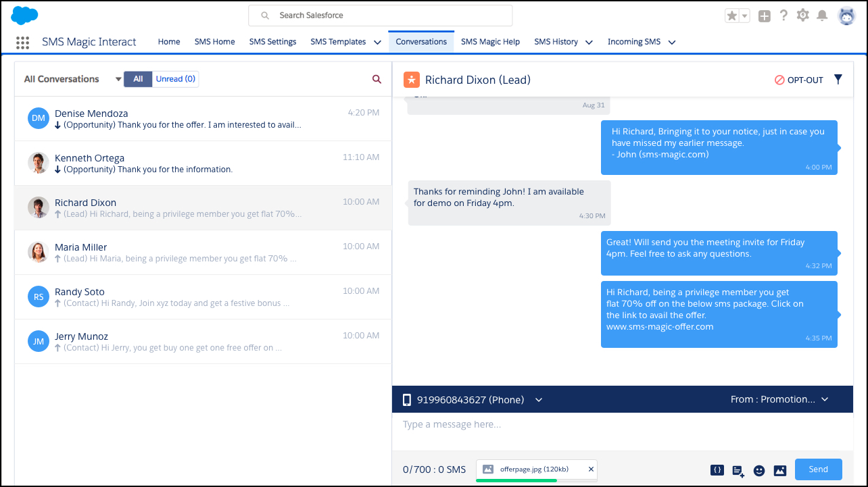This screenshot has width=868, height=487.
Task: Open the SMS Magic Help tab
Action: [x=490, y=42]
